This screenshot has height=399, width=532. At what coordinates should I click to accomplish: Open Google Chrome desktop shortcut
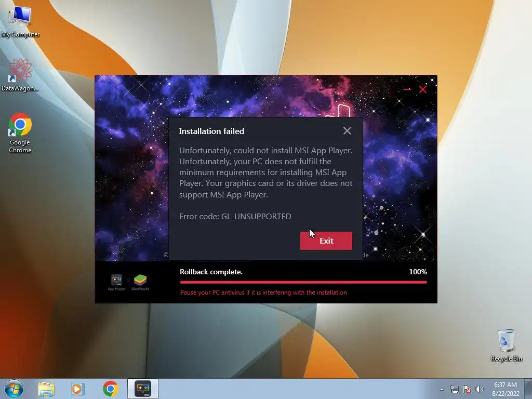pyautogui.click(x=20, y=133)
